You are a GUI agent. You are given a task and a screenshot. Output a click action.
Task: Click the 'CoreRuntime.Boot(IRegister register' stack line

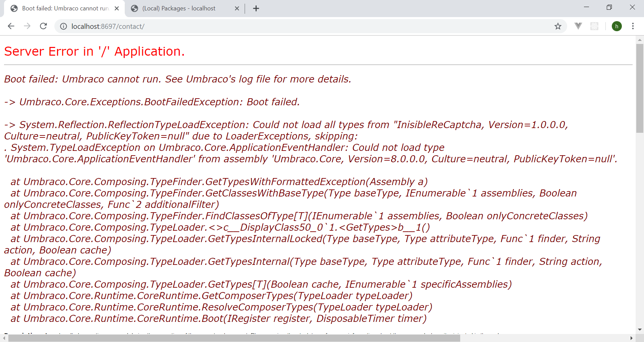[219, 319]
